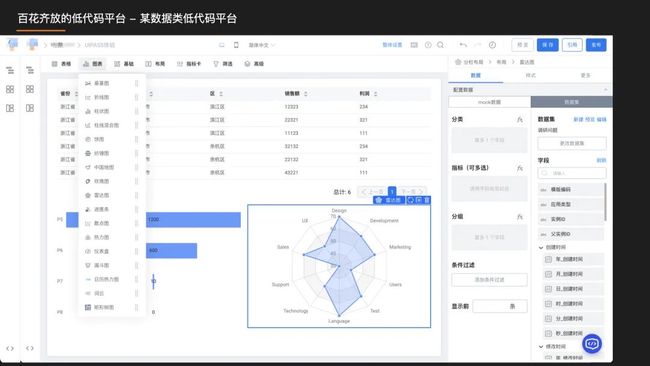The width and height of the screenshot is (650, 366).
Task: Collapse the 修改时间 field group
Action: point(541,347)
